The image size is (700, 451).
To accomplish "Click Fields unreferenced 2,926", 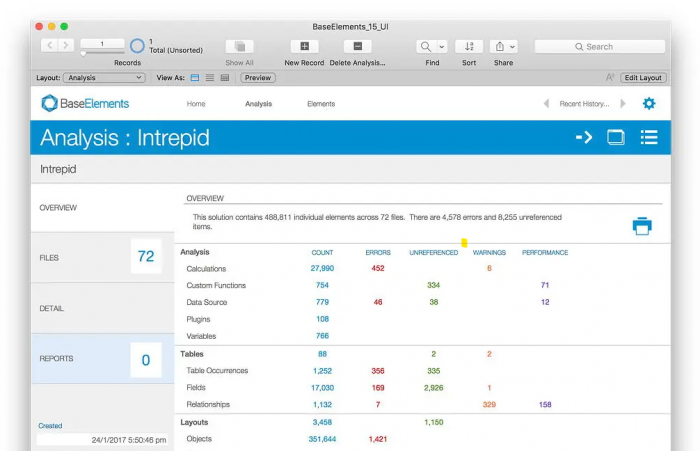I will click(x=433, y=388).
